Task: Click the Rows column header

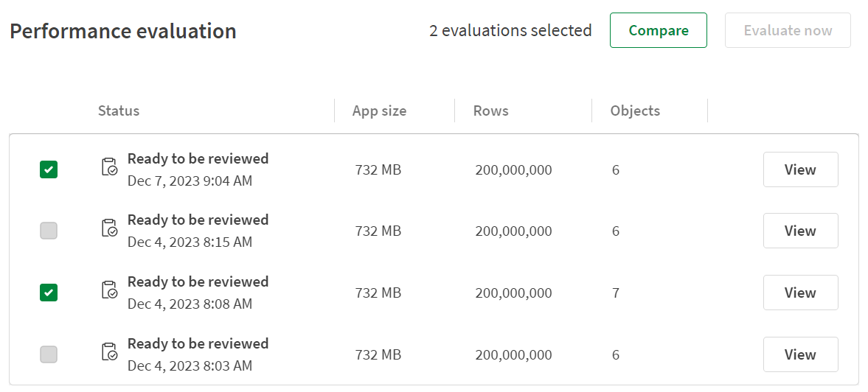Action: click(x=491, y=111)
